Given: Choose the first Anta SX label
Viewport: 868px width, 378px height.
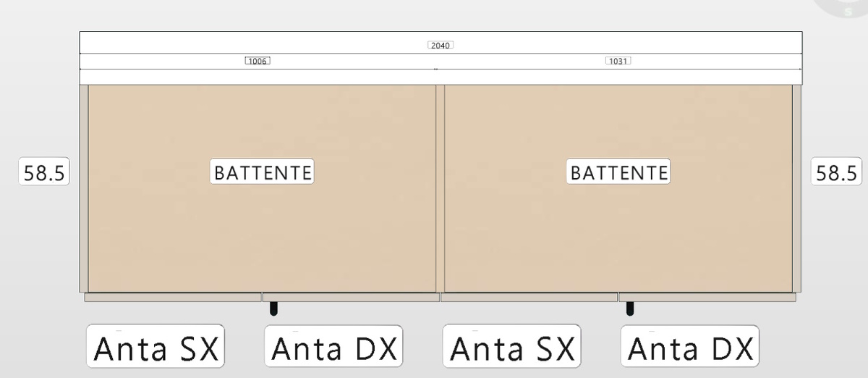Looking at the screenshot, I should 156,349.
